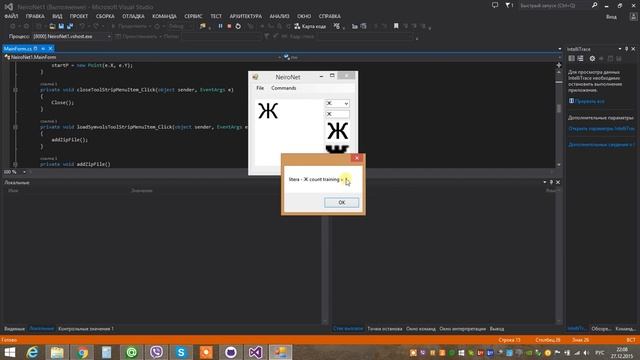Open the feedback speech bubble icon
Screen dimensions: 640x360
(x=495, y=5)
